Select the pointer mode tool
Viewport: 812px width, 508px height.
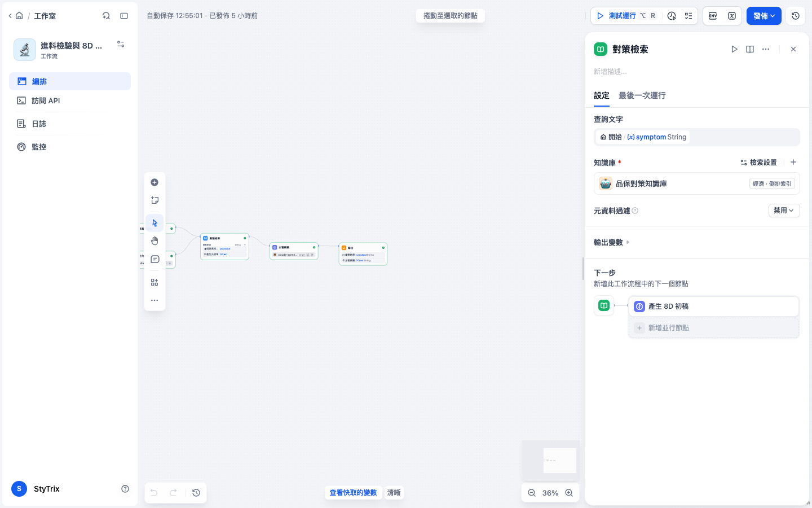click(155, 223)
